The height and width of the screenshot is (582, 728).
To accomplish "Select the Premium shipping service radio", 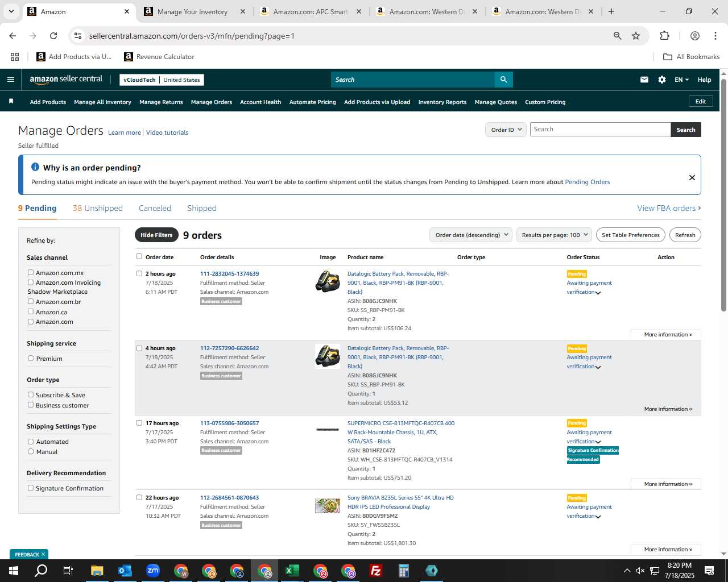I will point(31,359).
